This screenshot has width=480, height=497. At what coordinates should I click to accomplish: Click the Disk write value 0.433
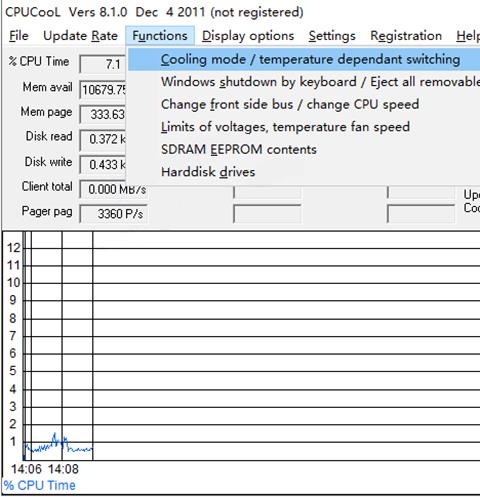[103, 164]
